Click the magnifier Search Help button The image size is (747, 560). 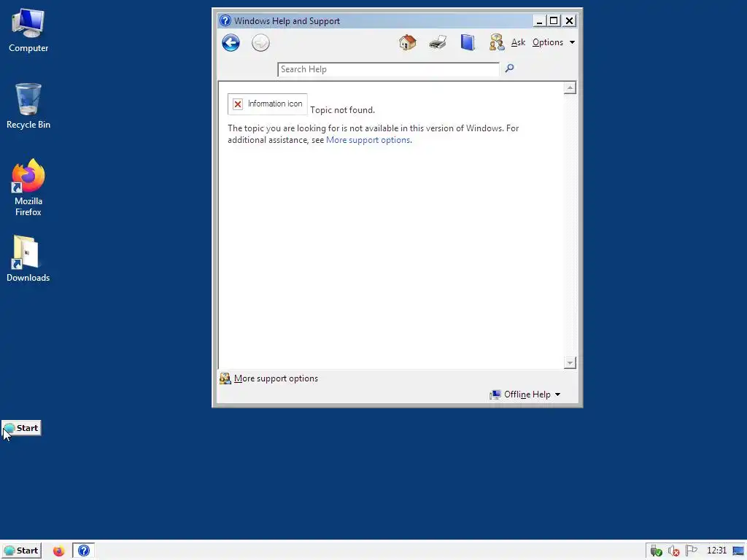509,69
